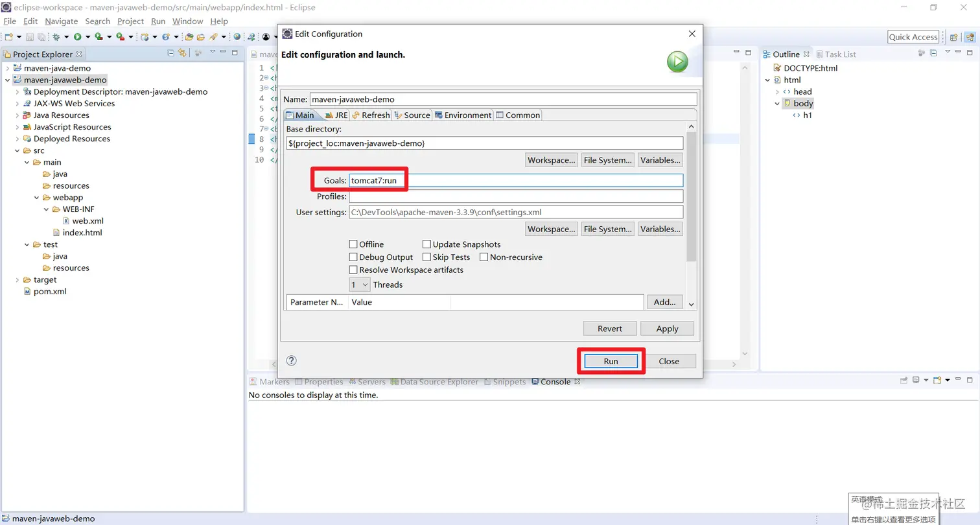Switch to the Environment tab
This screenshot has width=980, height=525.
pyautogui.click(x=463, y=115)
